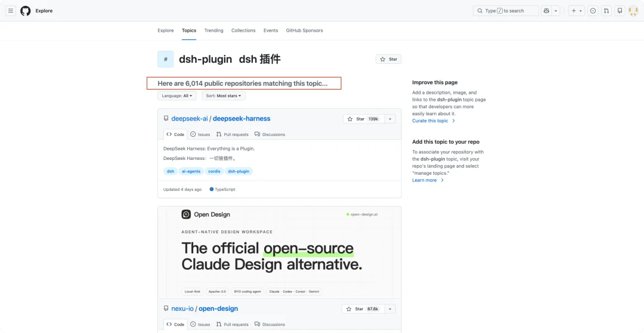Click the hash topic icon
Viewport: 644px width, 333px height.
point(166,59)
